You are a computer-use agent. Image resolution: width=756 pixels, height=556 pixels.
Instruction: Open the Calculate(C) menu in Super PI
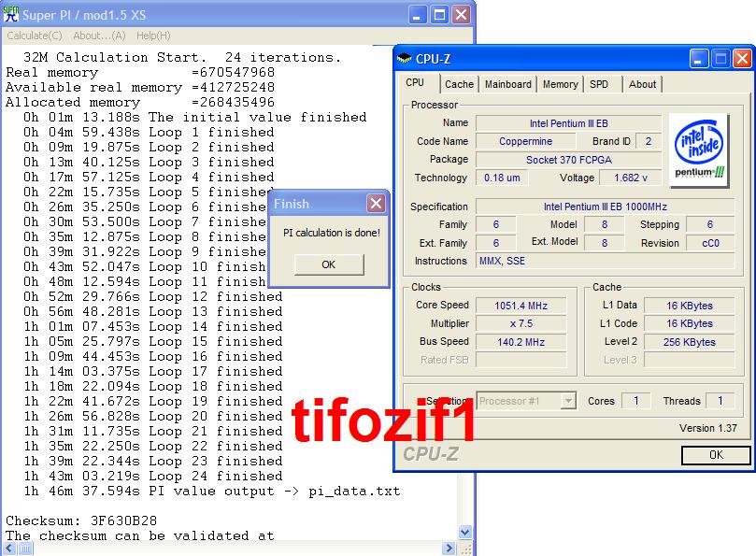click(x=35, y=36)
